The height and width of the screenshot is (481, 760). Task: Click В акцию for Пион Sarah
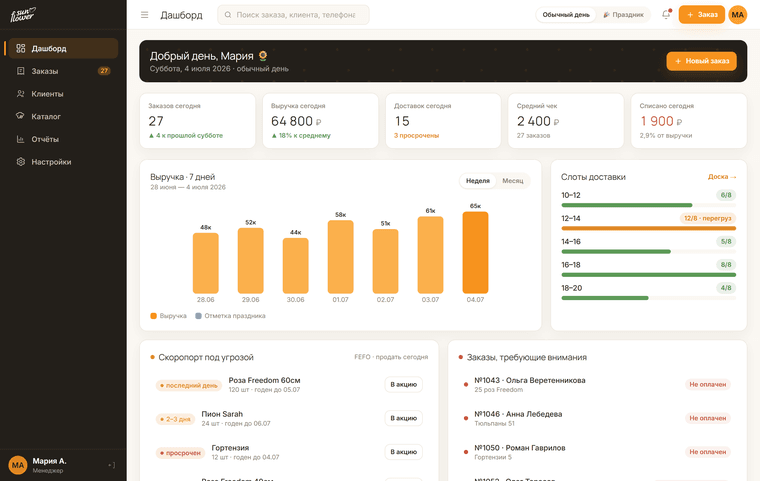[x=403, y=418]
